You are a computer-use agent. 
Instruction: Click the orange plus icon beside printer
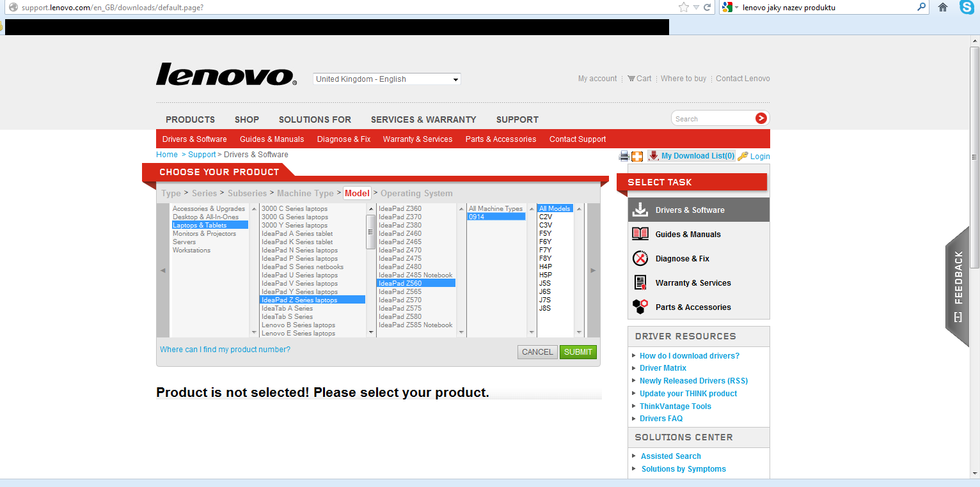(637, 156)
